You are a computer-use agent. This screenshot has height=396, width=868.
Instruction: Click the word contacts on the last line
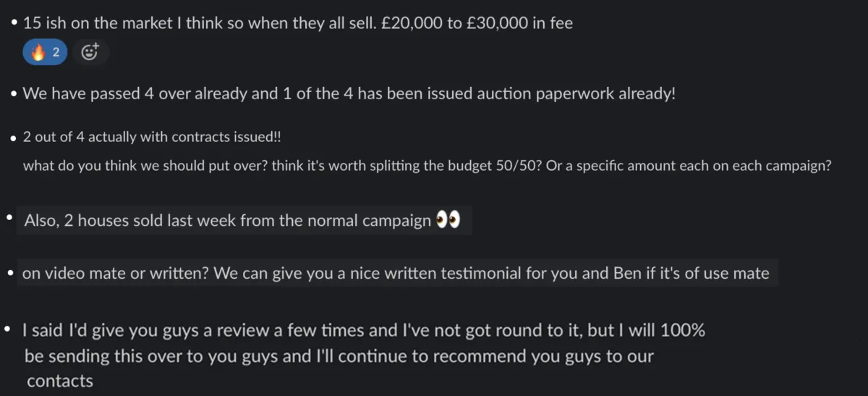tap(60, 381)
